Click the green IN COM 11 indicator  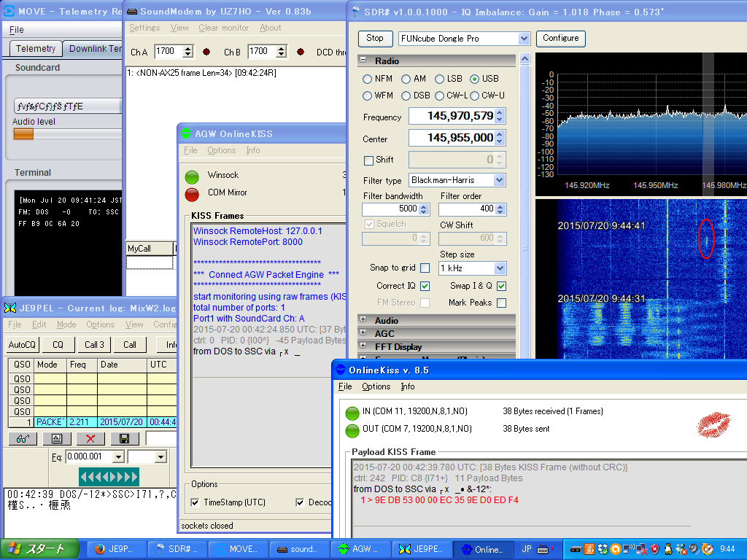(352, 413)
